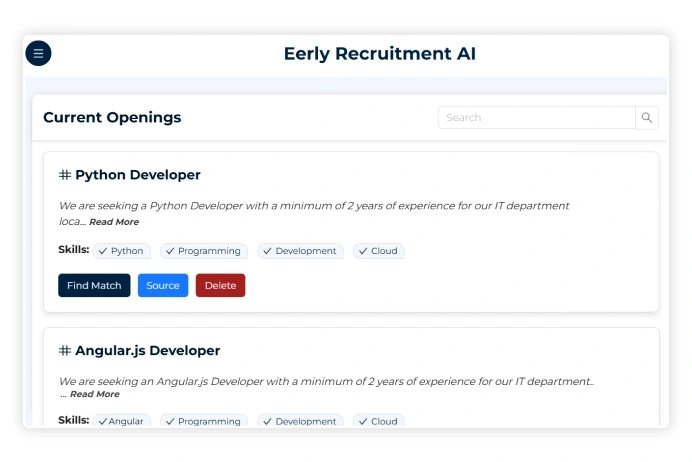
Task: Select Development skill tag under Angular.js Developer
Action: coord(300,422)
